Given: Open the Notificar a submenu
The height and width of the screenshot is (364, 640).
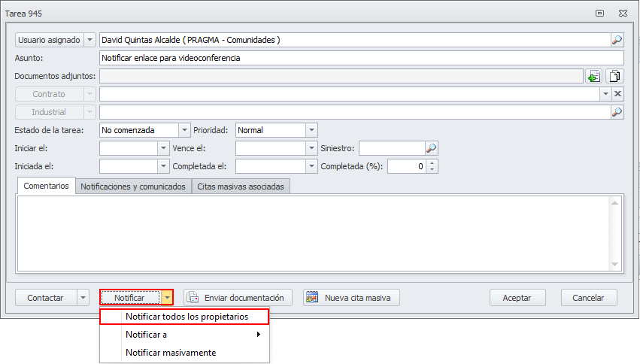Looking at the screenshot, I should click(184, 335).
